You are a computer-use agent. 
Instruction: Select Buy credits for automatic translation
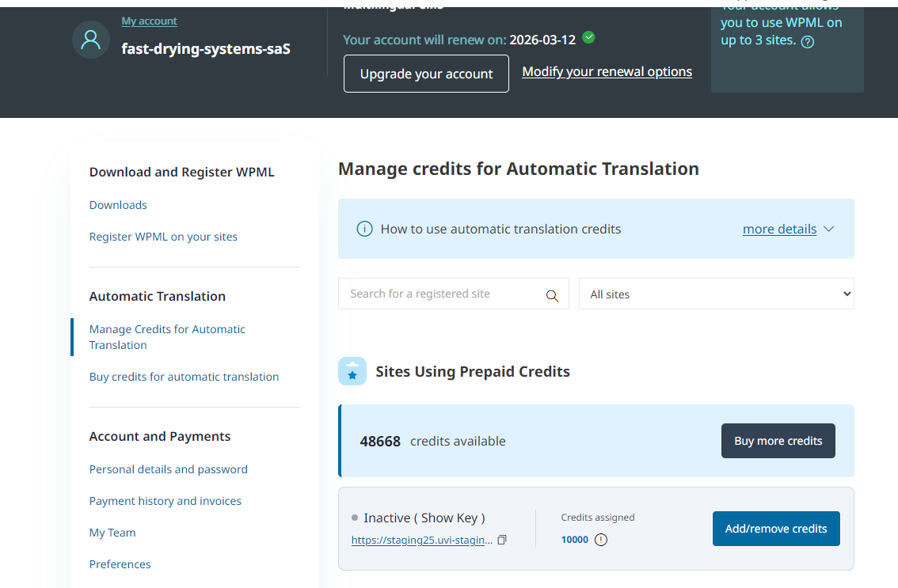(184, 377)
